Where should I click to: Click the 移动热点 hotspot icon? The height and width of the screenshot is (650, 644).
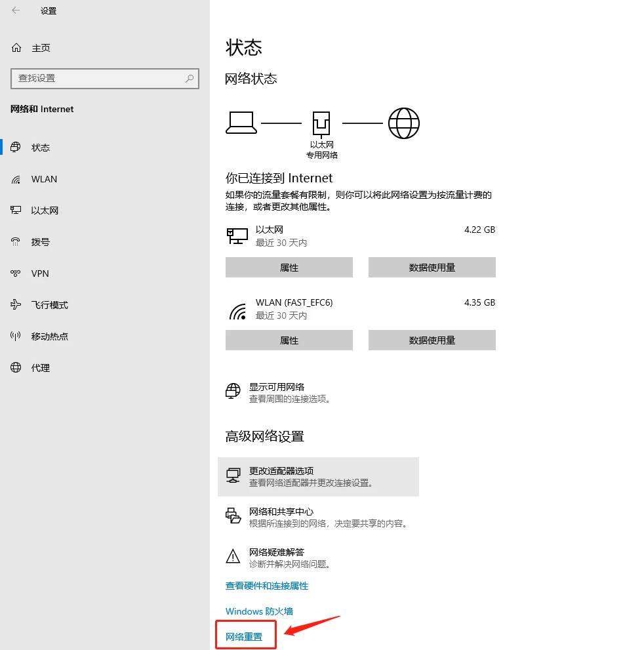click(16, 336)
